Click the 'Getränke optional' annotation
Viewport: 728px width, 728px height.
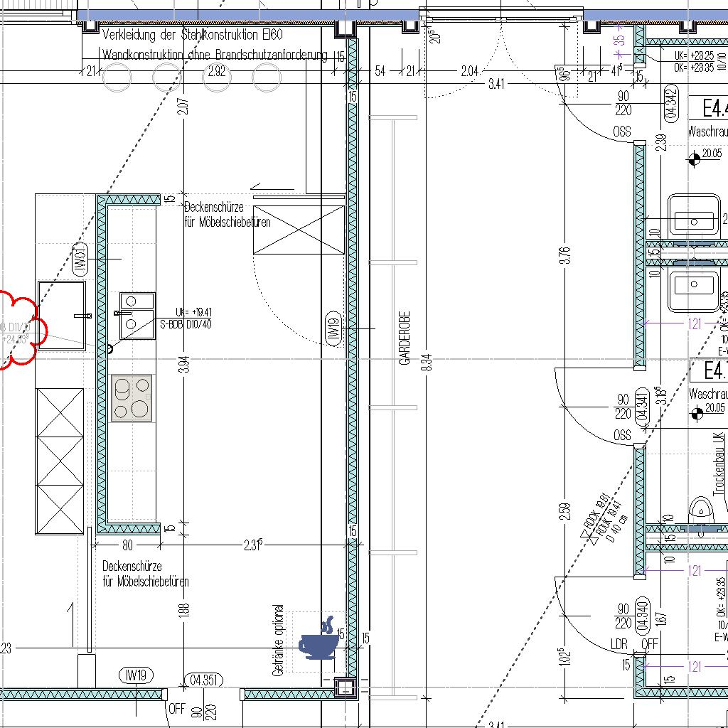tap(278, 640)
